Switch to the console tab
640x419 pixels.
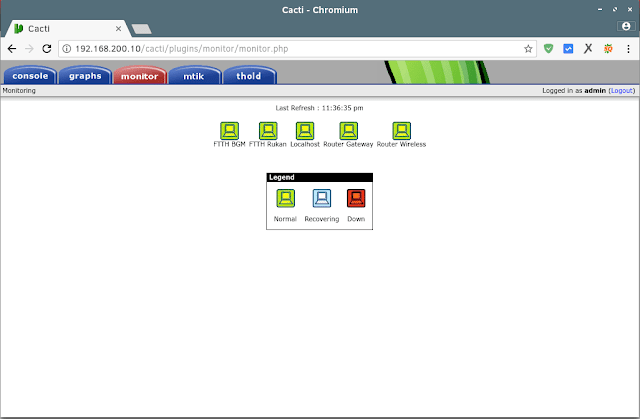pos(30,76)
